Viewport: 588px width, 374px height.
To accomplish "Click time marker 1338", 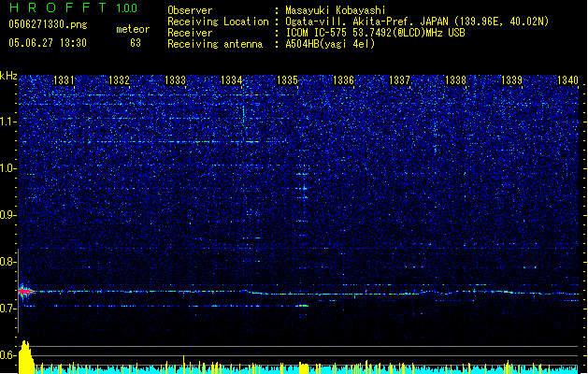I will 455,80.
